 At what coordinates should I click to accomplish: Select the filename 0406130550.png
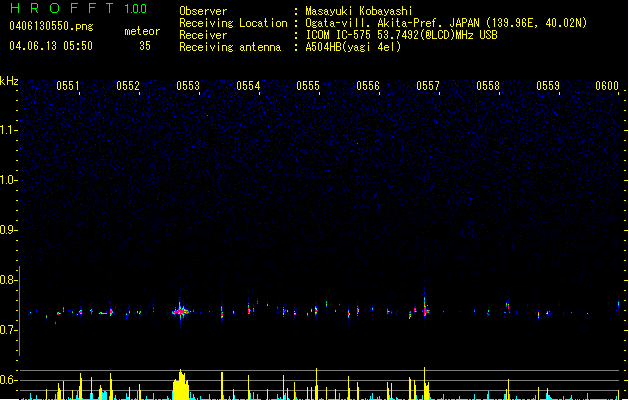tap(51, 26)
